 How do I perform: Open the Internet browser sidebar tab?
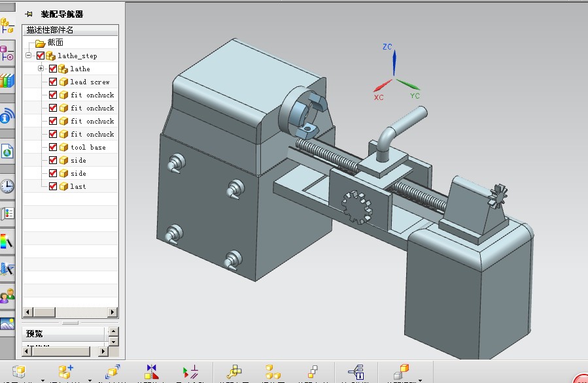[x=7, y=152]
